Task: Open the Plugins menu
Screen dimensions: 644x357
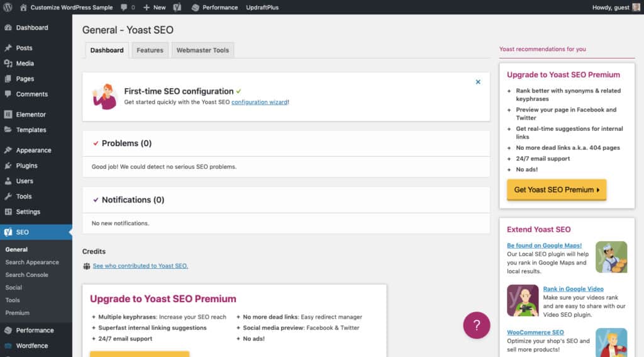Action: click(36, 166)
